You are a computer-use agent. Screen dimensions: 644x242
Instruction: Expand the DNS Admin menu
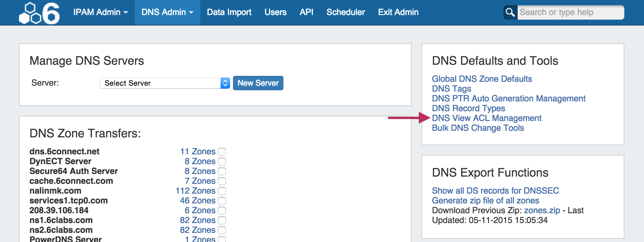[167, 12]
